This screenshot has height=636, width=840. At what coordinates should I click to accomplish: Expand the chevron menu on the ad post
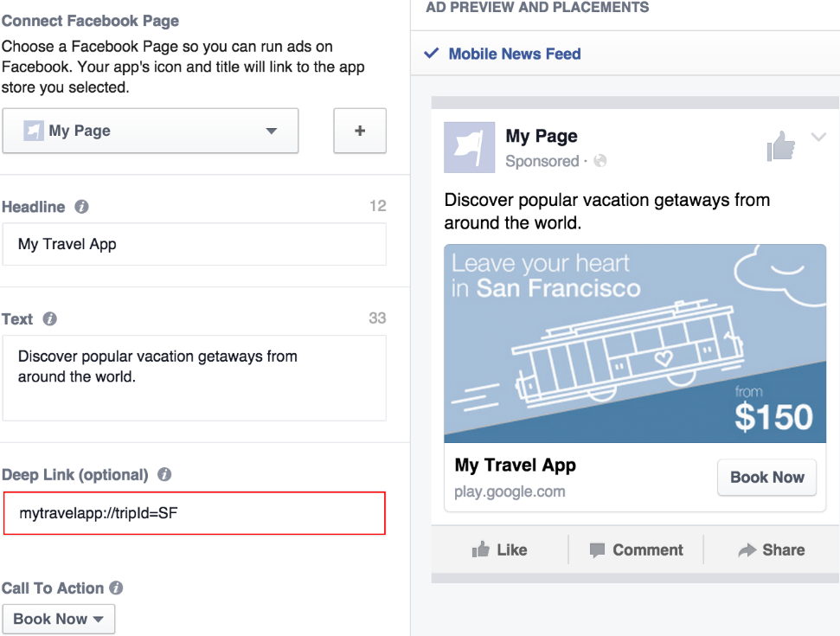[x=818, y=137]
